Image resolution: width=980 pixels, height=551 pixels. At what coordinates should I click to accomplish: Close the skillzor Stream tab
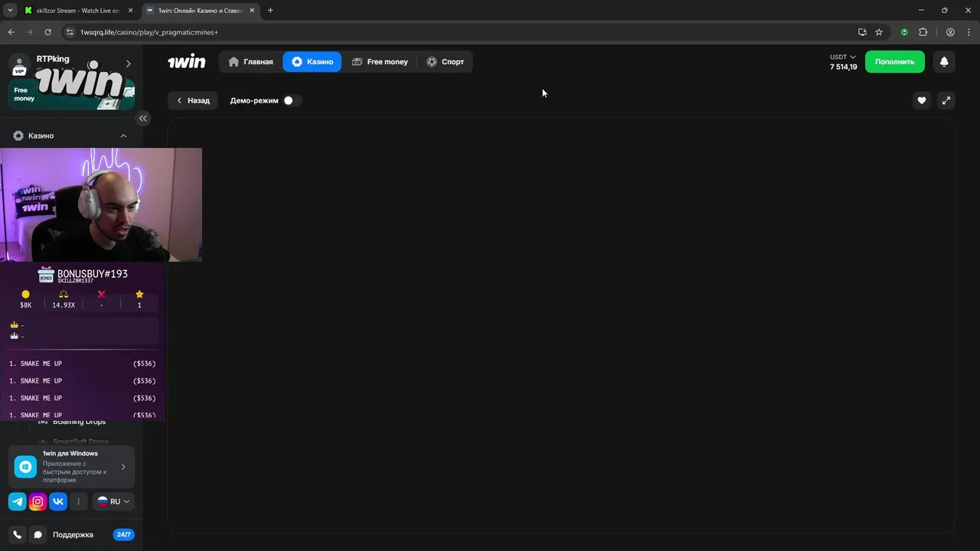[130, 11]
